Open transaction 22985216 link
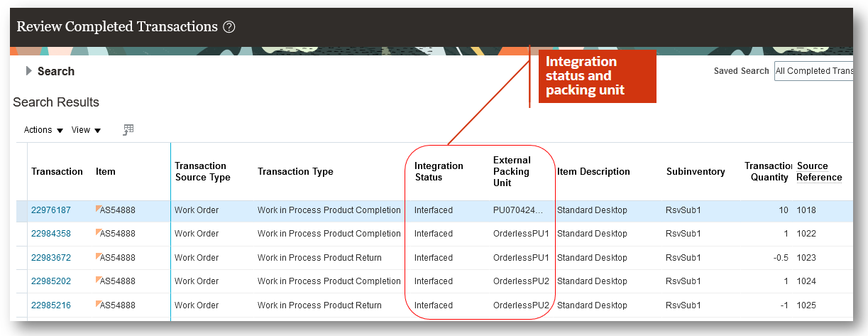This screenshot has width=868, height=336. pyautogui.click(x=51, y=305)
